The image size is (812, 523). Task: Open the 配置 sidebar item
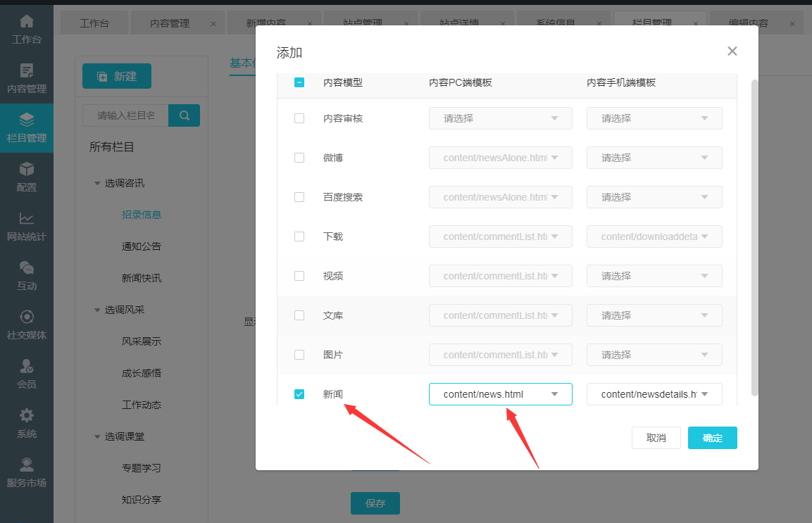(27, 177)
